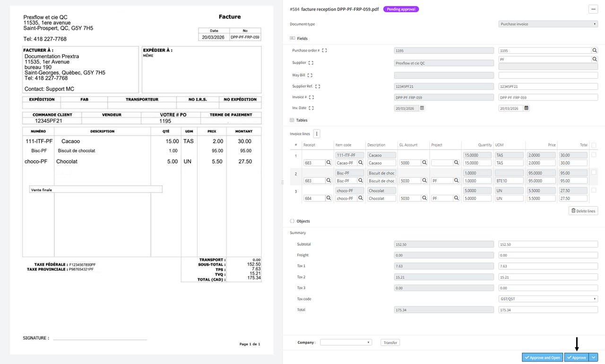
Task: Click the locate icon beside Way Bill label
Action: 311,75
